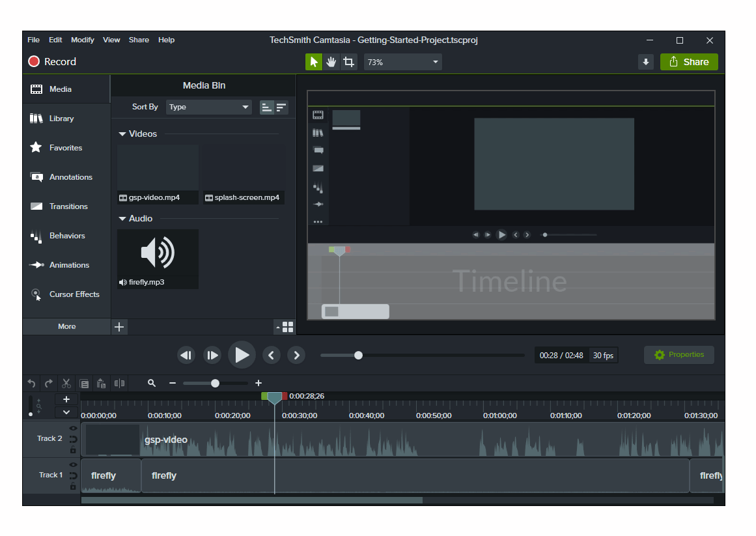Hide Track 2 using eye icon
756x536 pixels.
73,428
